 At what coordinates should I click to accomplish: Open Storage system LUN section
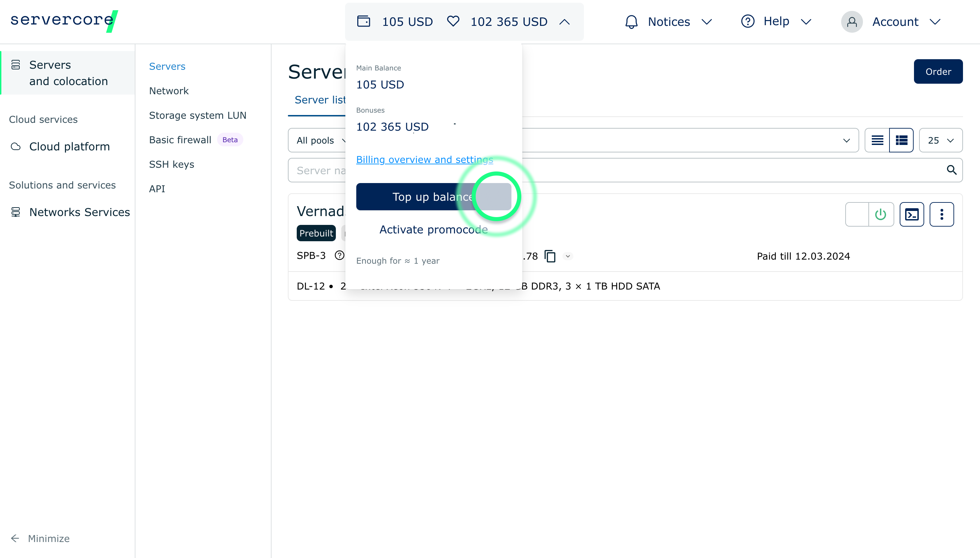click(x=197, y=115)
